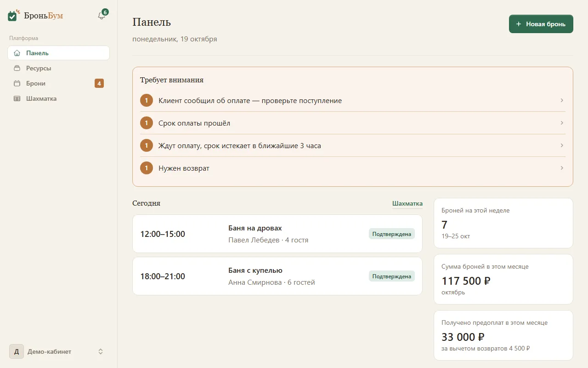Open the Баня на дровах booking card

277,234
